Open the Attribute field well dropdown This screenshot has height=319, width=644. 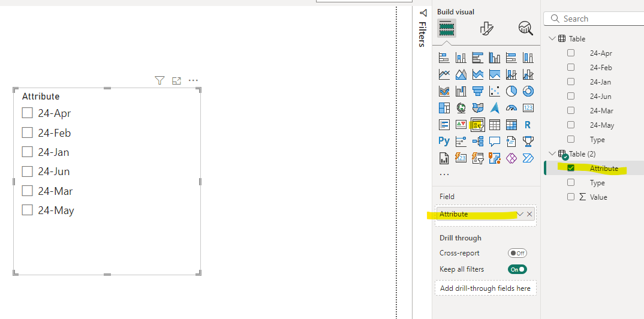click(x=520, y=214)
